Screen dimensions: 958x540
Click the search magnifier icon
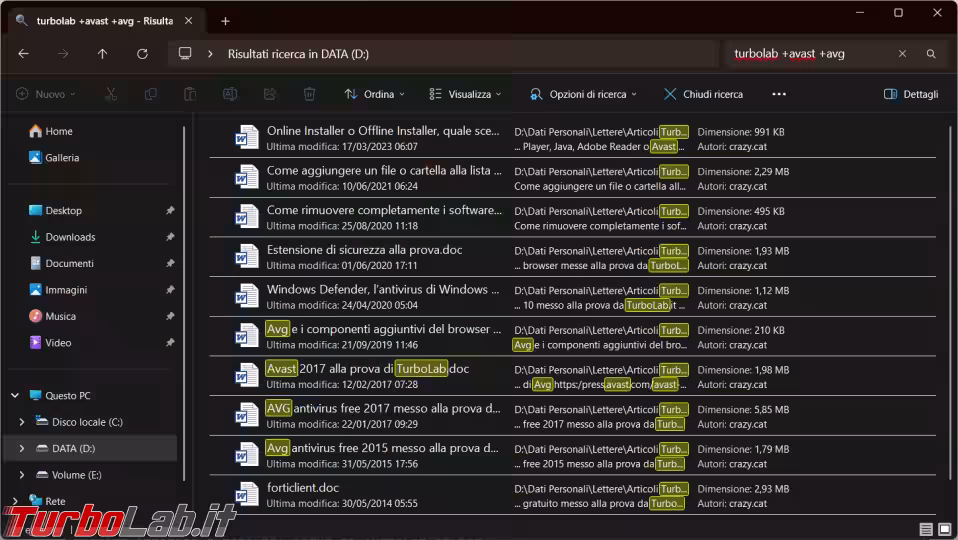coord(931,54)
